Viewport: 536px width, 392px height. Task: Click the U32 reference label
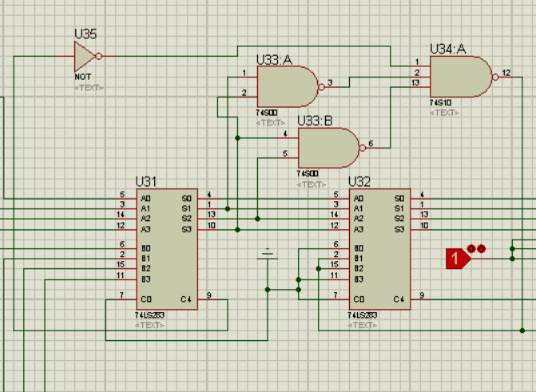pos(359,181)
